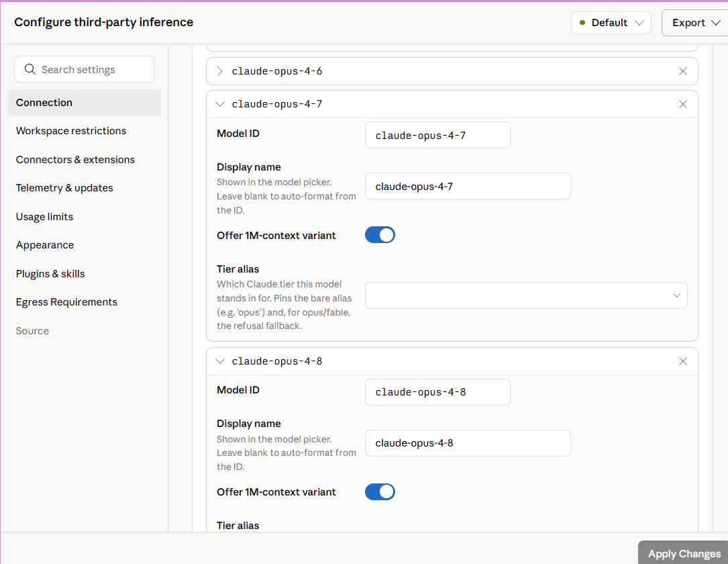728x564 pixels.
Task: Toggle 1M-context variant for claude-opus-4-7
Action: click(x=380, y=235)
